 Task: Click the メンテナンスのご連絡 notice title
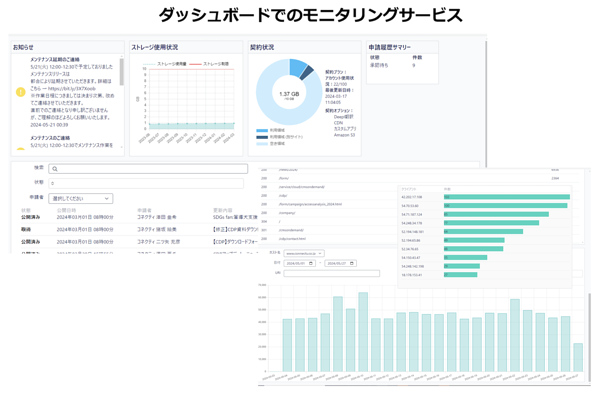coord(50,138)
